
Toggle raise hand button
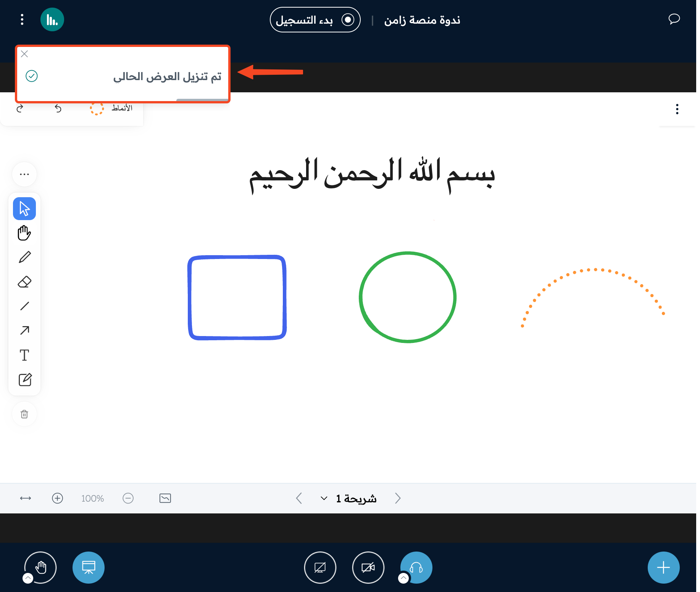click(40, 568)
